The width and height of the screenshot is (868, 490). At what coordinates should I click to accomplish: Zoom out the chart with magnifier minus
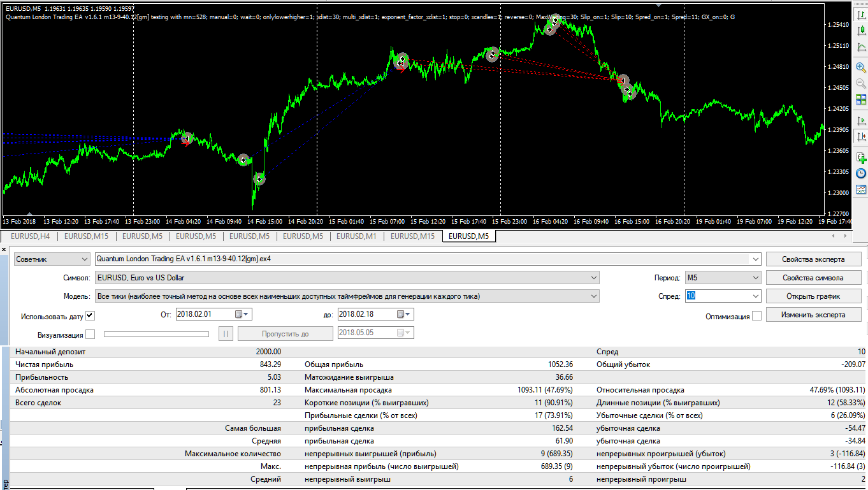(x=861, y=83)
